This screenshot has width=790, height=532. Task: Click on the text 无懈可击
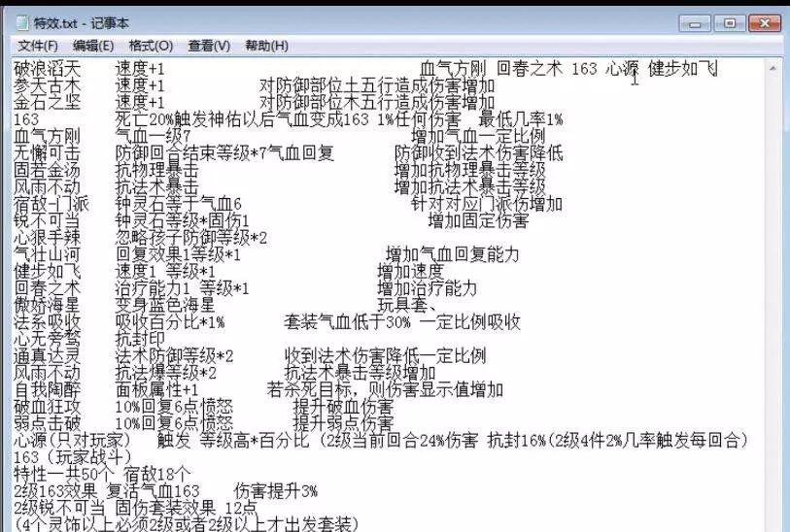47,153
